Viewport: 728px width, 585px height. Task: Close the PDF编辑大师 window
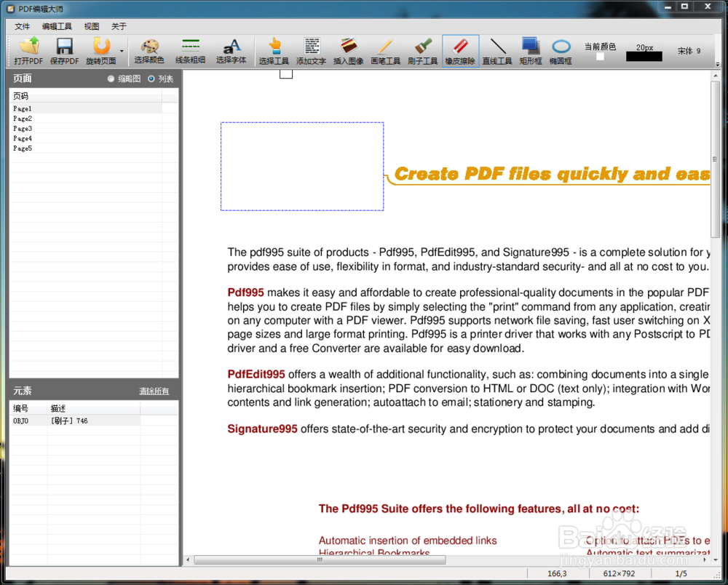click(708, 7)
